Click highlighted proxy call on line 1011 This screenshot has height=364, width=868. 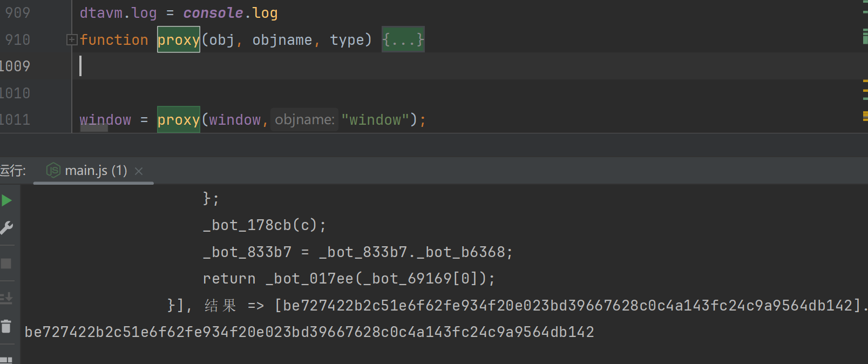pos(179,119)
